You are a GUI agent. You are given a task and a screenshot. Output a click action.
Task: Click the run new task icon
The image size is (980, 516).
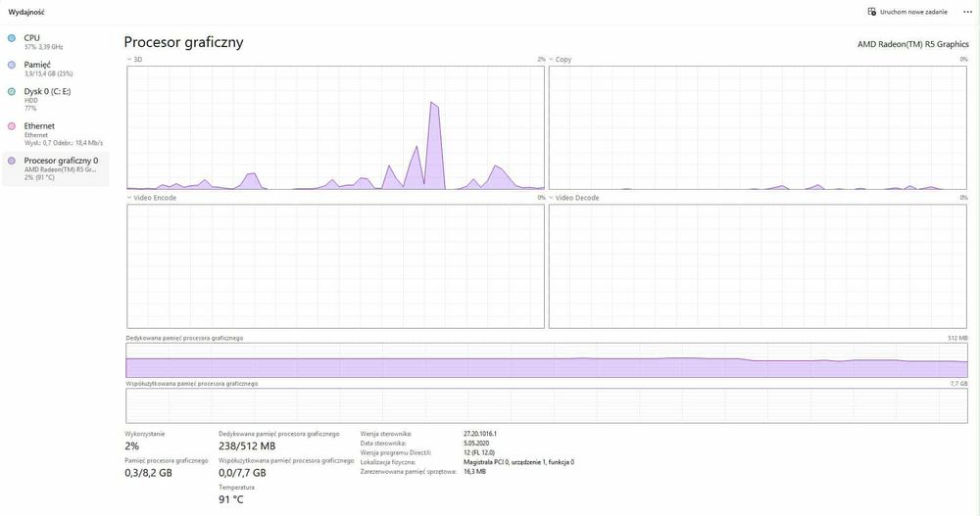[x=872, y=12]
